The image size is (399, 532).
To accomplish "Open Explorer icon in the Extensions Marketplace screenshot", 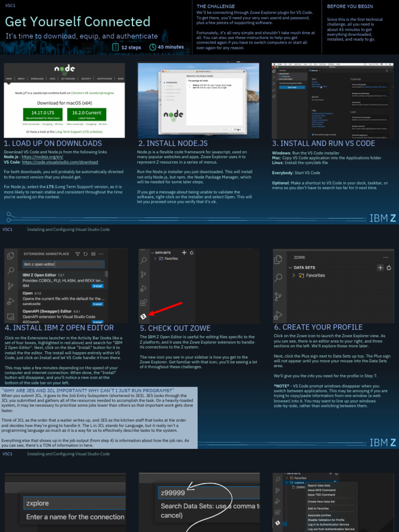I will pyautogui.click(x=11, y=256).
